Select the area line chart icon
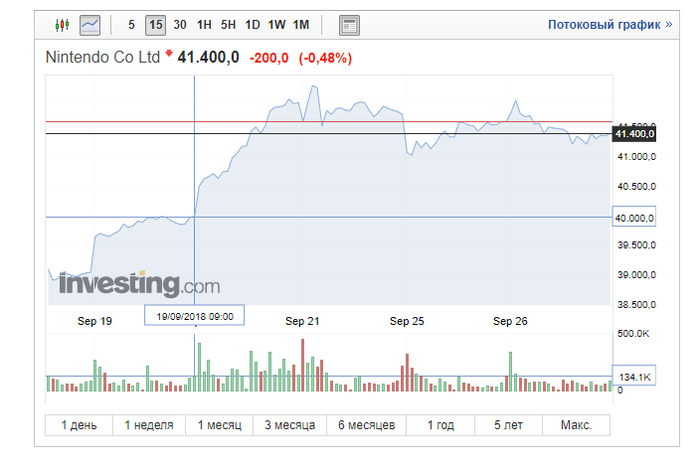Viewport: 700px width, 467px height. click(x=90, y=24)
